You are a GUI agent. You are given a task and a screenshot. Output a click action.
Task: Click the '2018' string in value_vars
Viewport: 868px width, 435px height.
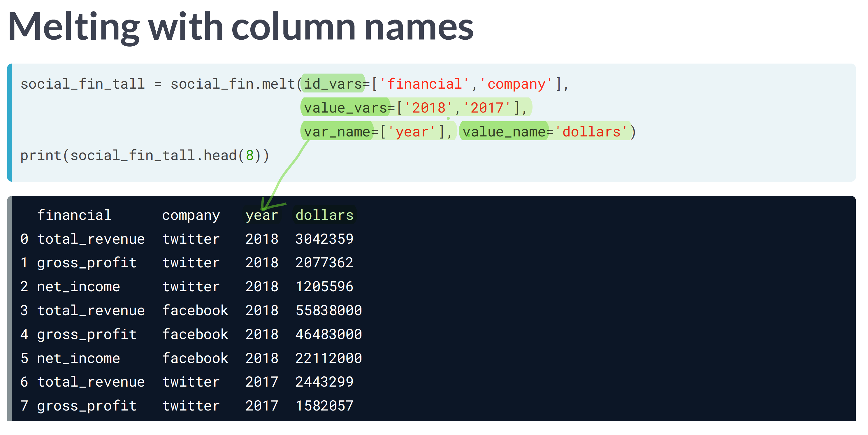(428, 108)
